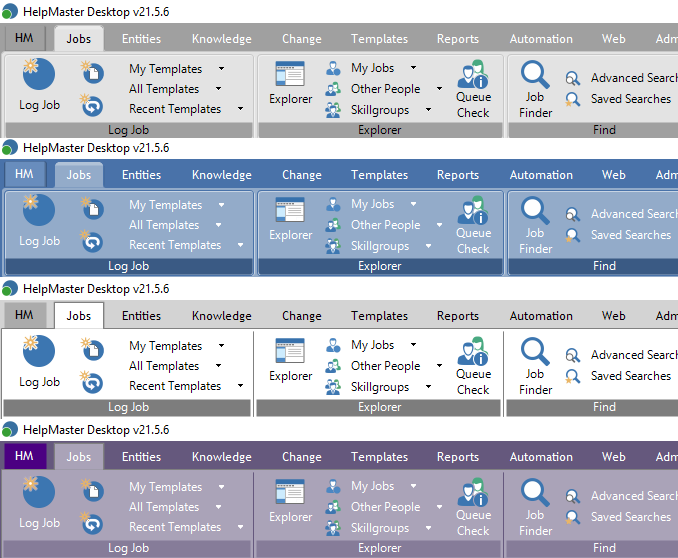The height and width of the screenshot is (558, 678).
Task: Switch to Templates tab in blue ribbon
Action: [x=379, y=175]
